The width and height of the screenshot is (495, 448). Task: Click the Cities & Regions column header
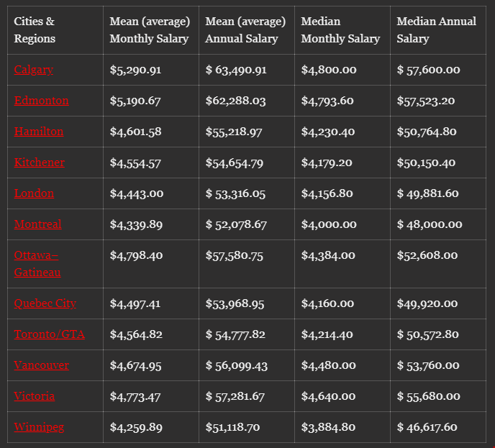(x=35, y=30)
